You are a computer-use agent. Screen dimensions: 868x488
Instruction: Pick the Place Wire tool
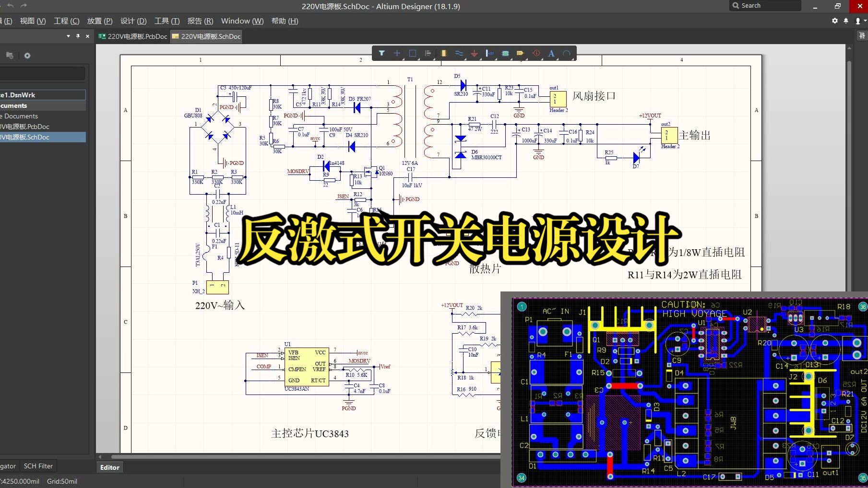pos(459,53)
